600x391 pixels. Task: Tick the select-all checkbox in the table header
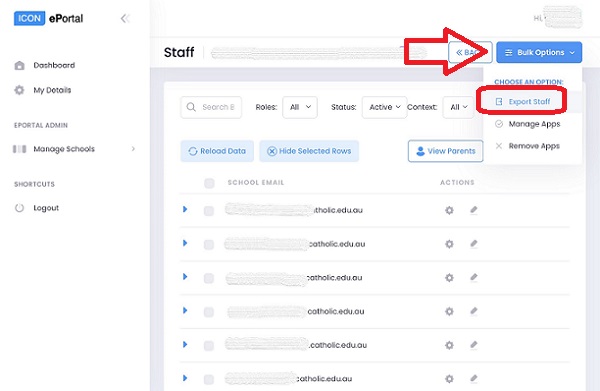[x=209, y=183]
